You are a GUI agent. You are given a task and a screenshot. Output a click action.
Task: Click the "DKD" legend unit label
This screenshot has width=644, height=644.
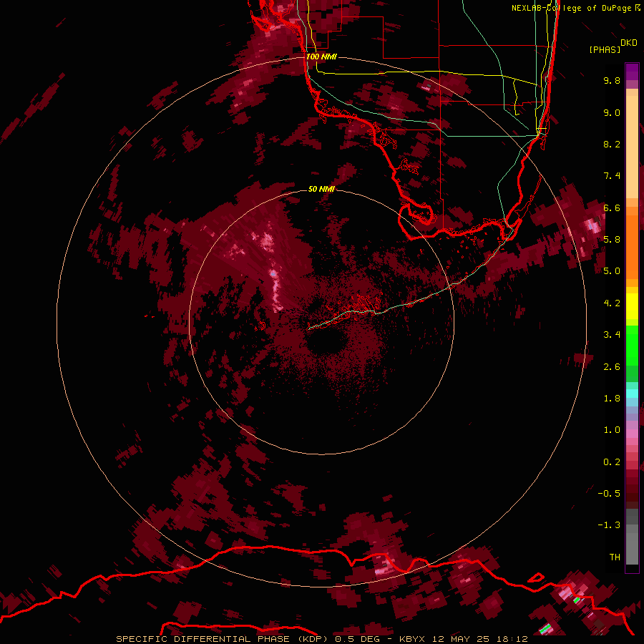coord(629,42)
